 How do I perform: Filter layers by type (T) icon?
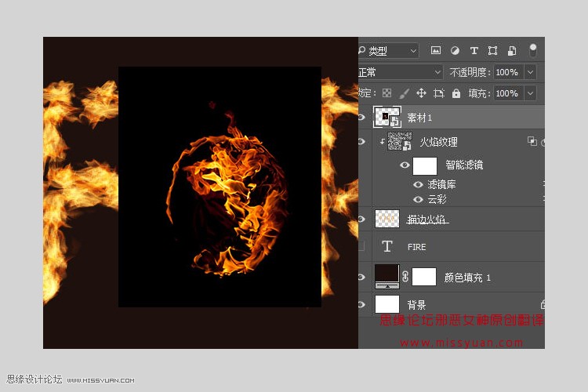coord(474,51)
